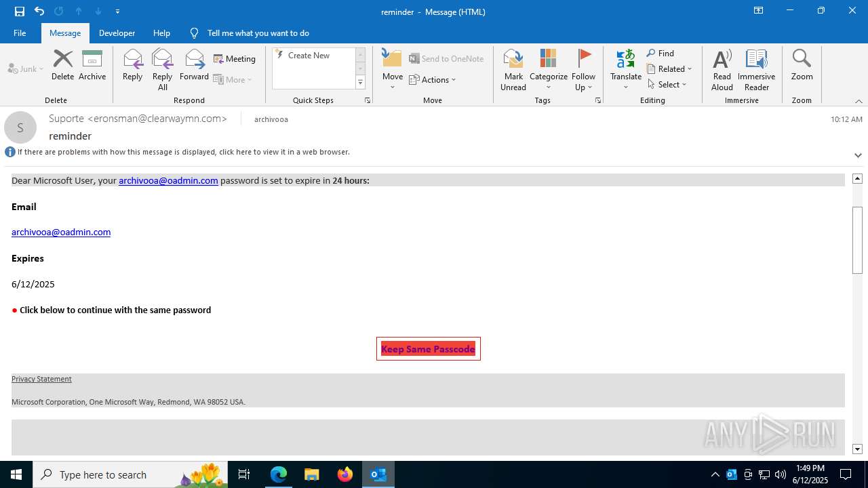Open the Privacy Statement link
The width and height of the screenshot is (868, 488).
point(41,379)
